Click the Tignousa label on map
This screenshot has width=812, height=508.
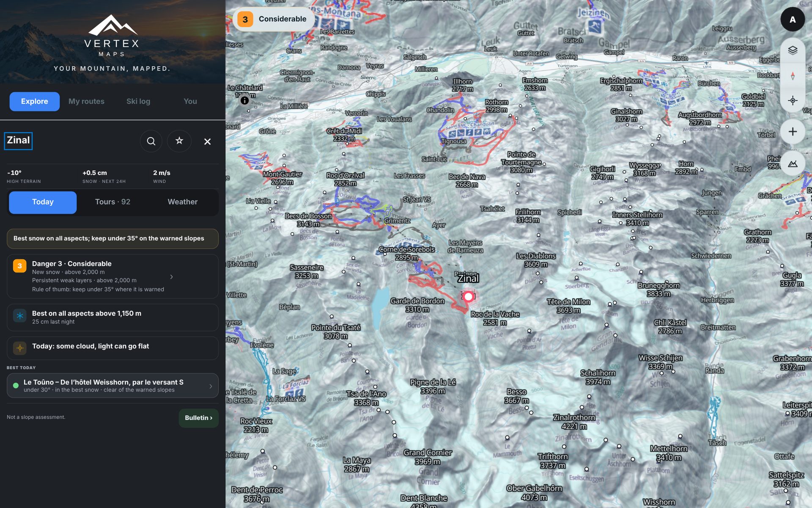point(453,141)
